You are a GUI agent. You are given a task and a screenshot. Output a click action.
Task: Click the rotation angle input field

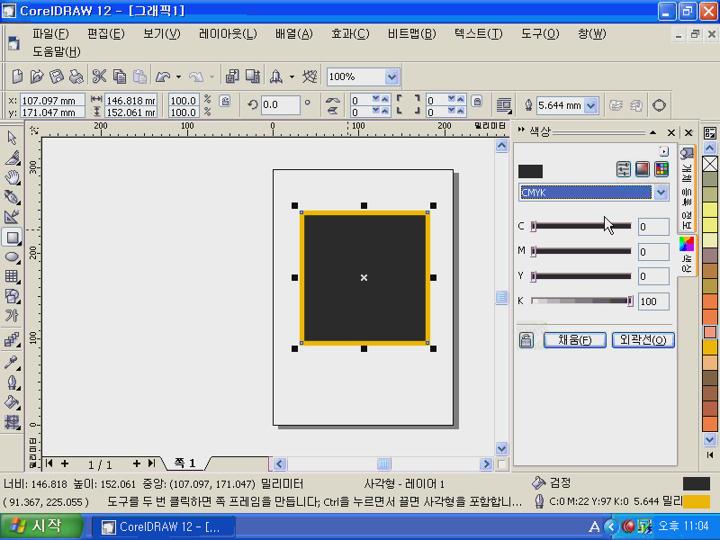coord(281,105)
